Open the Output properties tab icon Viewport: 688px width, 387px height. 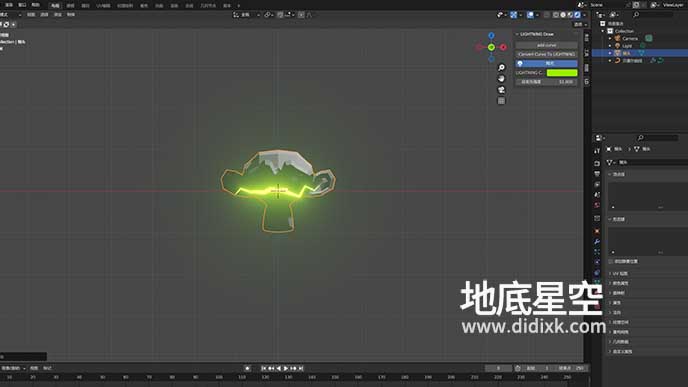point(597,174)
